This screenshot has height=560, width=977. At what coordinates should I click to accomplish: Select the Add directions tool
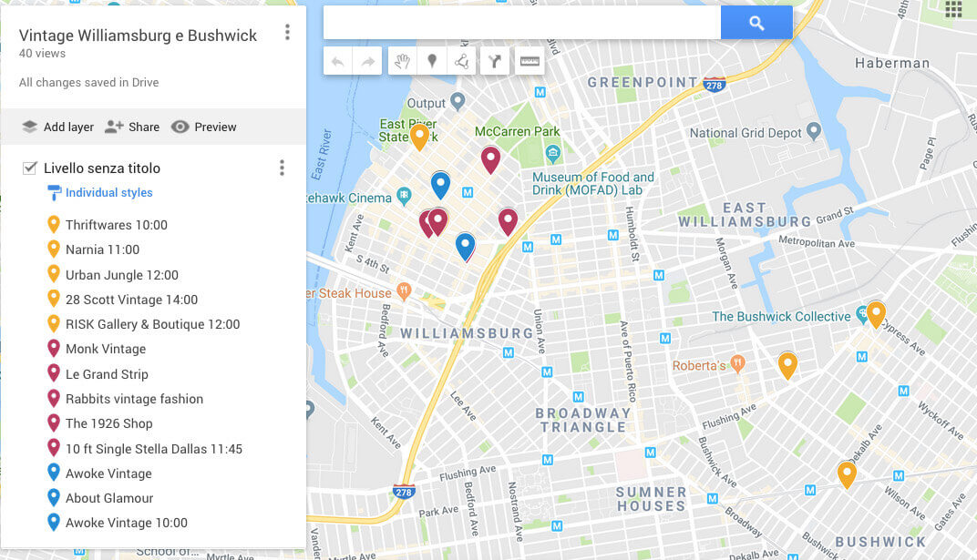(495, 61)
